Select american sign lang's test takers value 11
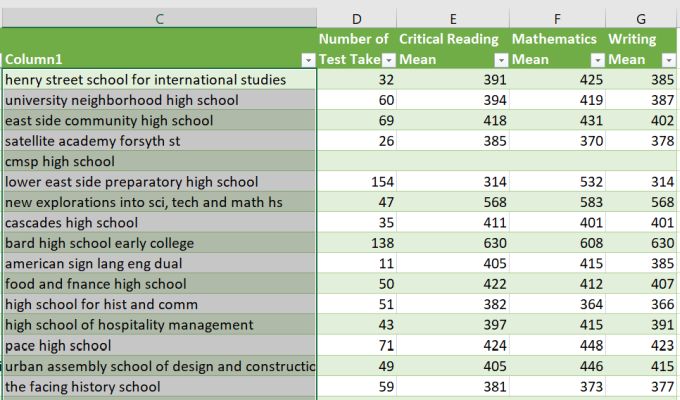The height and width of the screenshot is (400, 680). tap(357, 264)
